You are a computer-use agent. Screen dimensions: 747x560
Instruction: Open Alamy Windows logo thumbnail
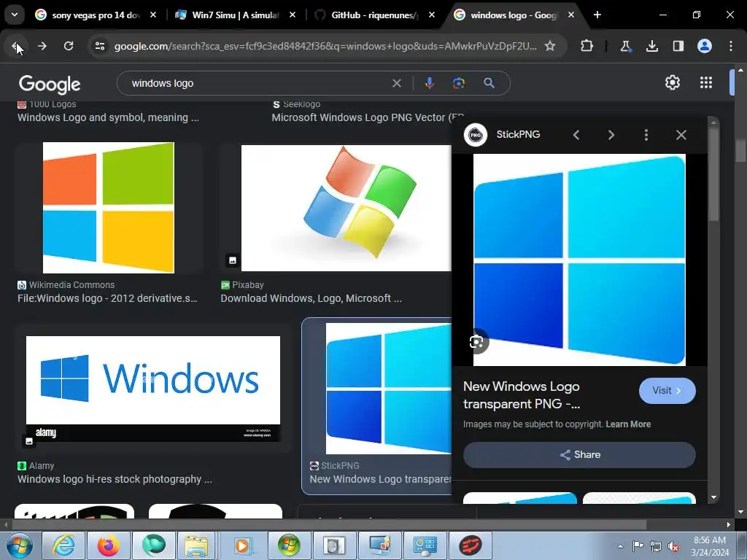pos(153,389)
